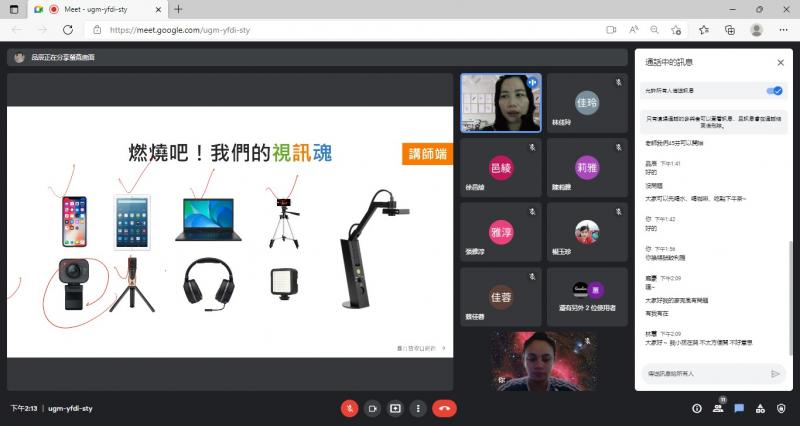Open the three-dot more options in the call bar

click(418, 409)
